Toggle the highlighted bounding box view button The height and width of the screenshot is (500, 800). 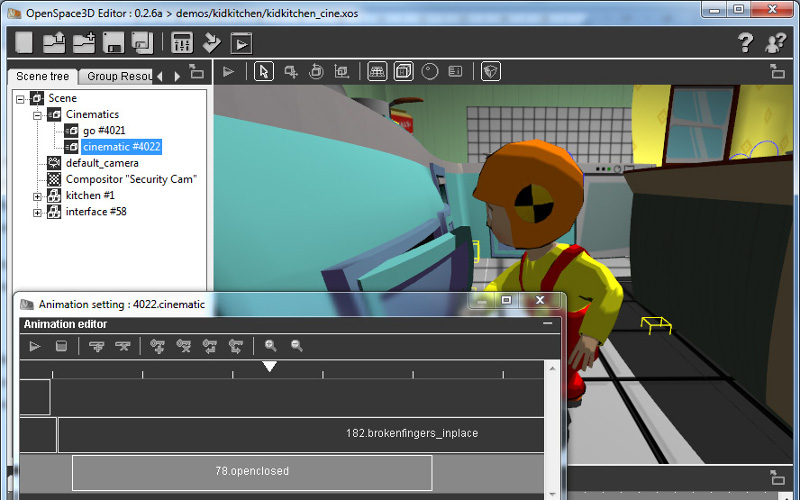pyautogui.click(x=403, y=71)
